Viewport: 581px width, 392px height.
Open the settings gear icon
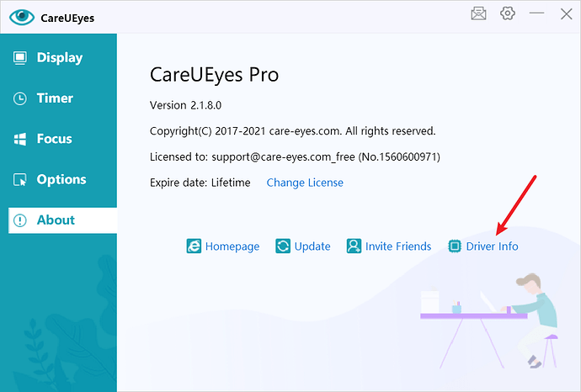click(x=507, y=13)
